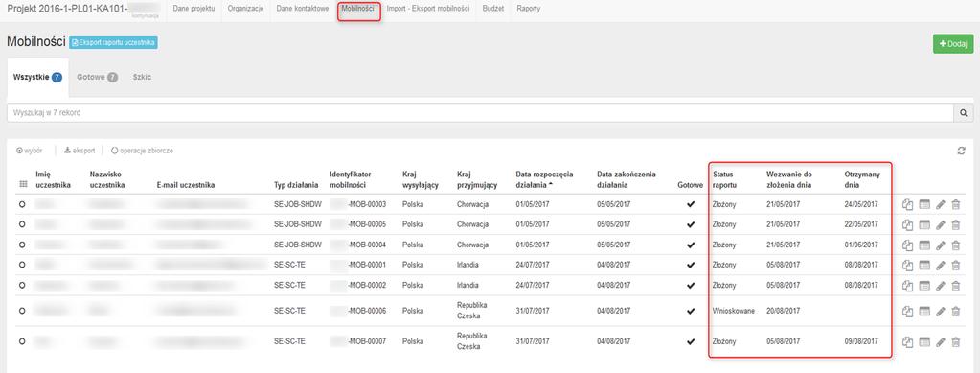Open the Organizacje menu item
Screen dimensions: 980x373
point(245,10)
